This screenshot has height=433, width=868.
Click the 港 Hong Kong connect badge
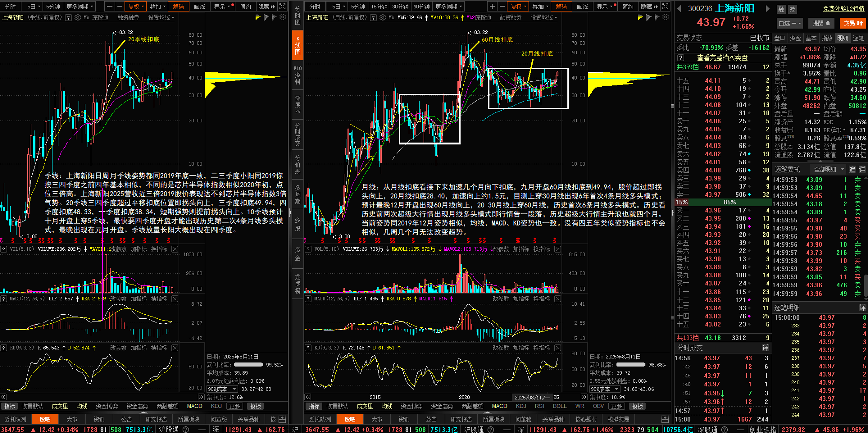coord(792,9)
